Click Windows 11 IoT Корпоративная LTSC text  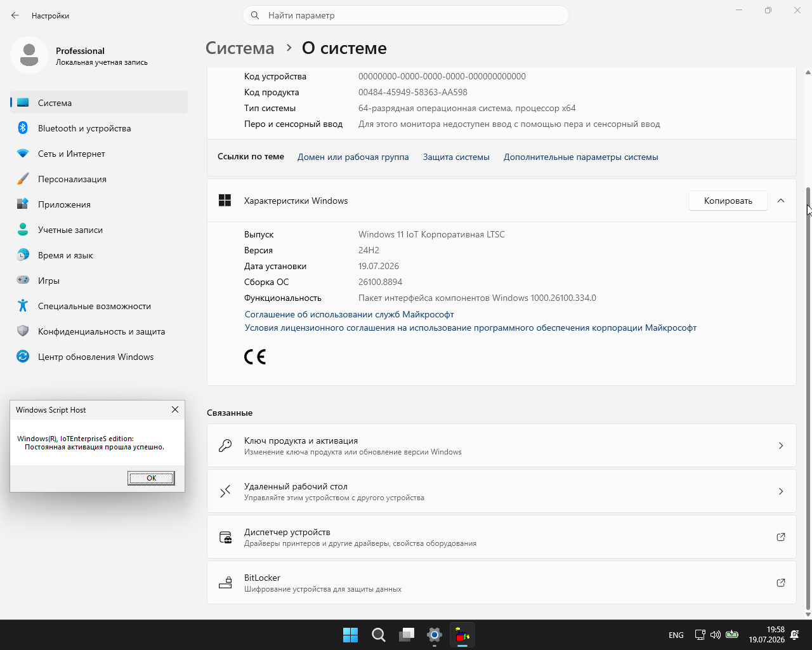[x=431, y=234]
